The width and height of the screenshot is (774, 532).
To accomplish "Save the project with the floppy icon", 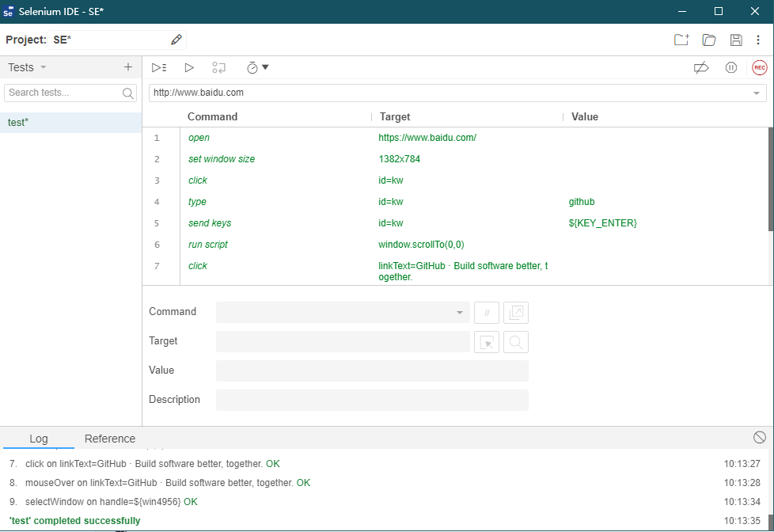I will (x=736, y=40).
